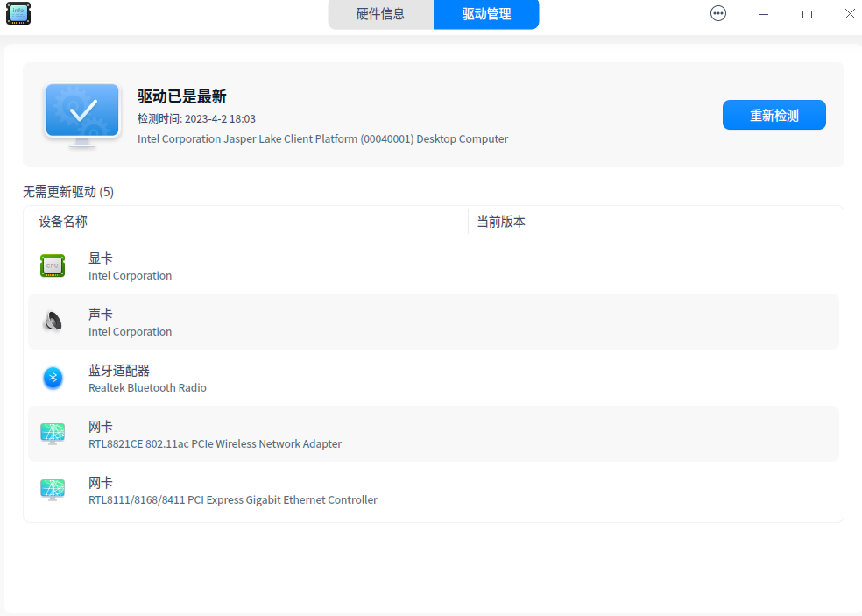Click the Device Manager app icon

pos(18,13)
